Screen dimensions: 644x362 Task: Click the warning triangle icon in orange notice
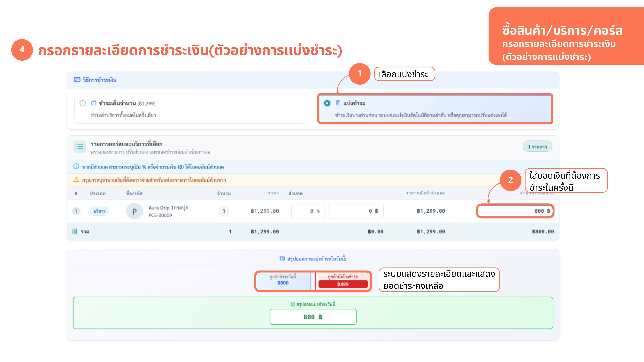click(x=76, y=180)
